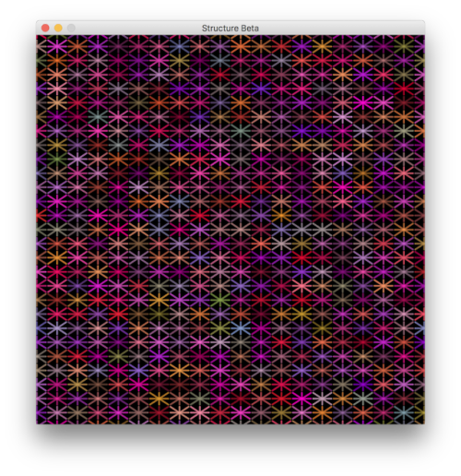Select the sage green star right of upper-center

(241, 131)
